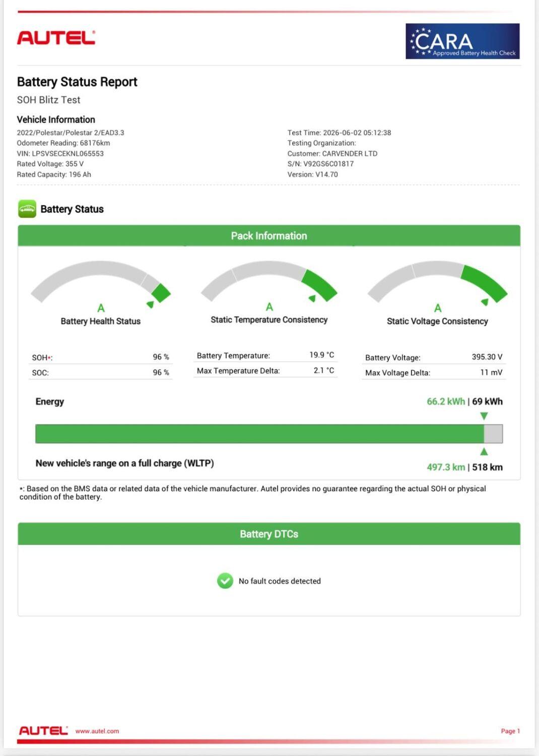Click the Battery Voltage value 395.30 V

(x=487, y=357)
